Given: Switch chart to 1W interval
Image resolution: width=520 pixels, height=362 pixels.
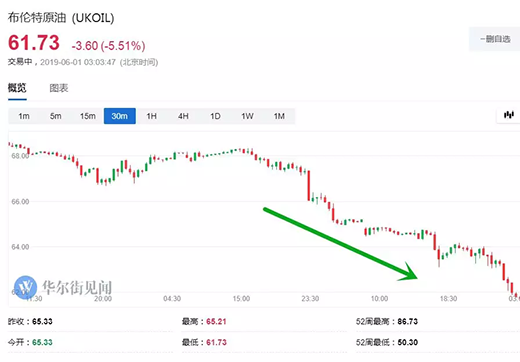Looking at the screenshot, I should (247, 116).
